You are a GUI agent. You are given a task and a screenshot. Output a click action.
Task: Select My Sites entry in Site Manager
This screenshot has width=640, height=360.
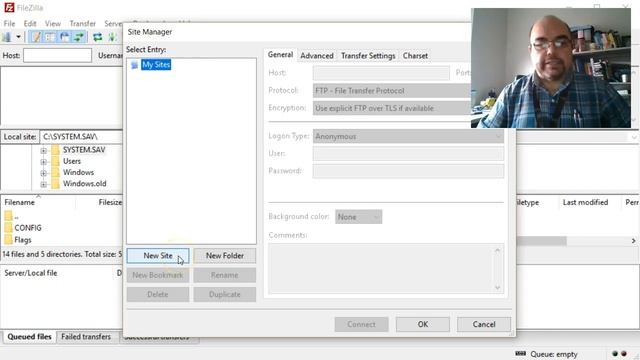point(156,64)
